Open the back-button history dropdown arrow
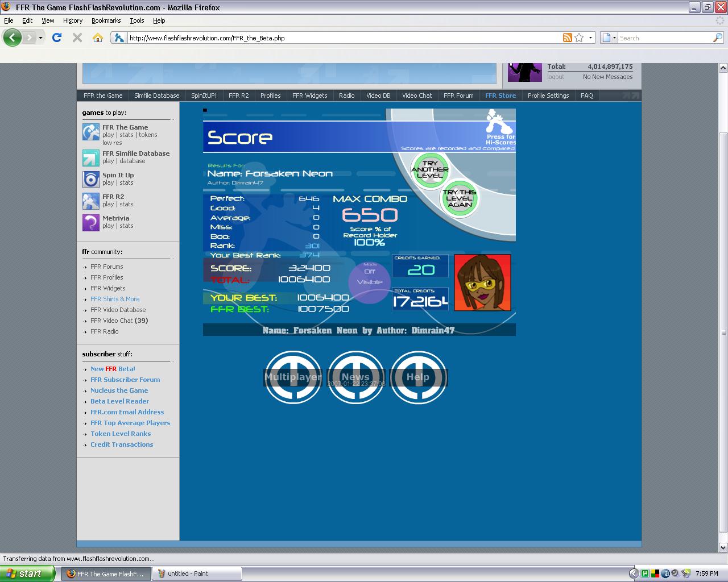728x582 pixels. coord(40,38)
